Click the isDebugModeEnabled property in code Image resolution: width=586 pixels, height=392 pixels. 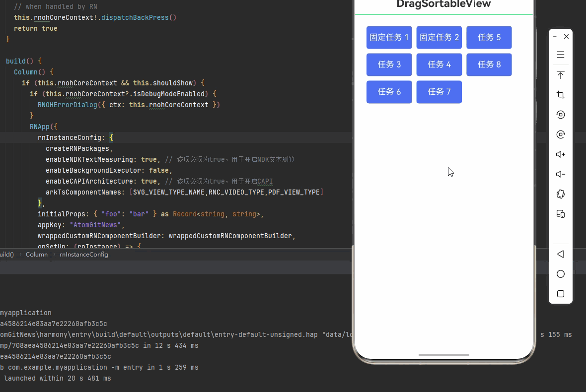tap(169, 94)
